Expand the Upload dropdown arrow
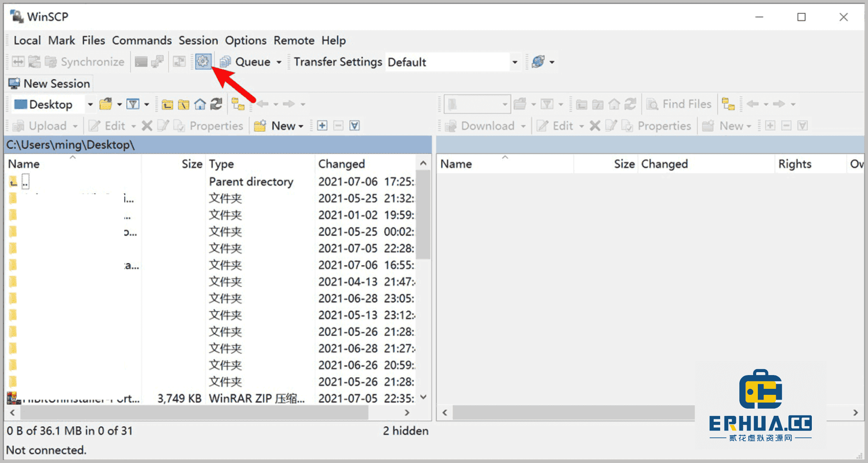 coord(75,126)
